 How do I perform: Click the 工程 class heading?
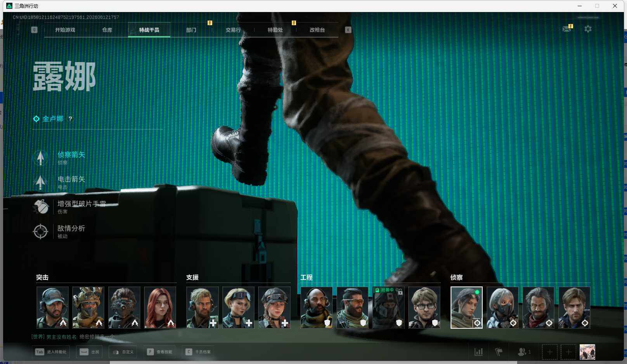[307, 278]
